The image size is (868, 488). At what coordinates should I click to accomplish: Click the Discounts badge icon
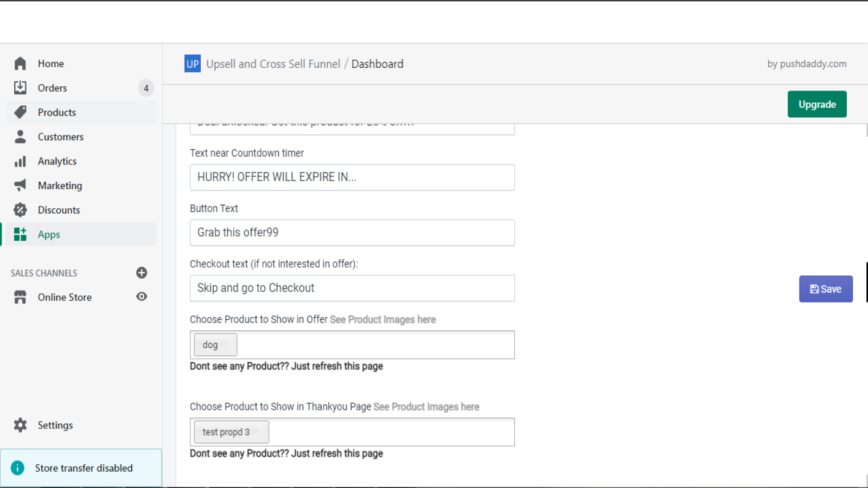tap(20, 210)
